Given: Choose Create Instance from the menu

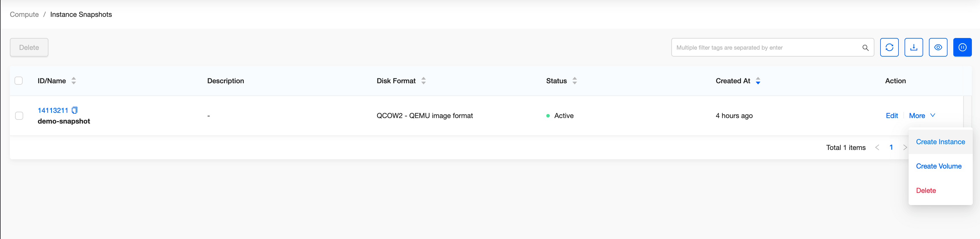Looking at the screenshot, I should click(x=940, y=142).
